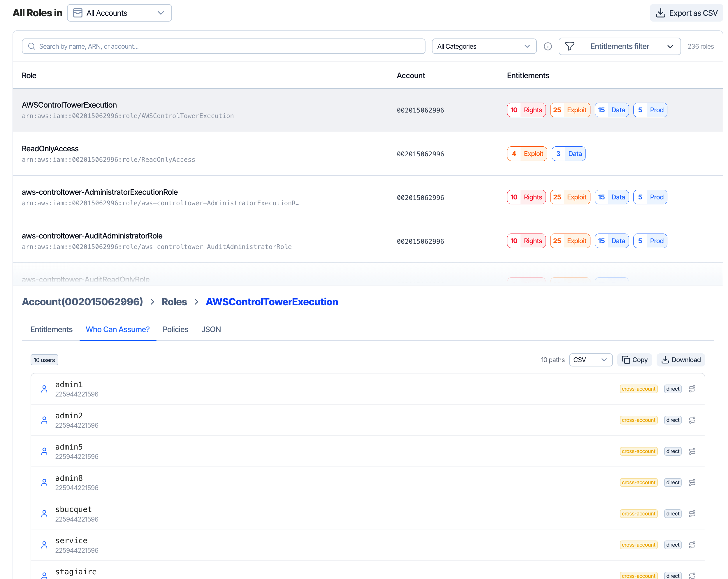Click Export as CSV button
The image size is (728, 579).
pos(686,13)
